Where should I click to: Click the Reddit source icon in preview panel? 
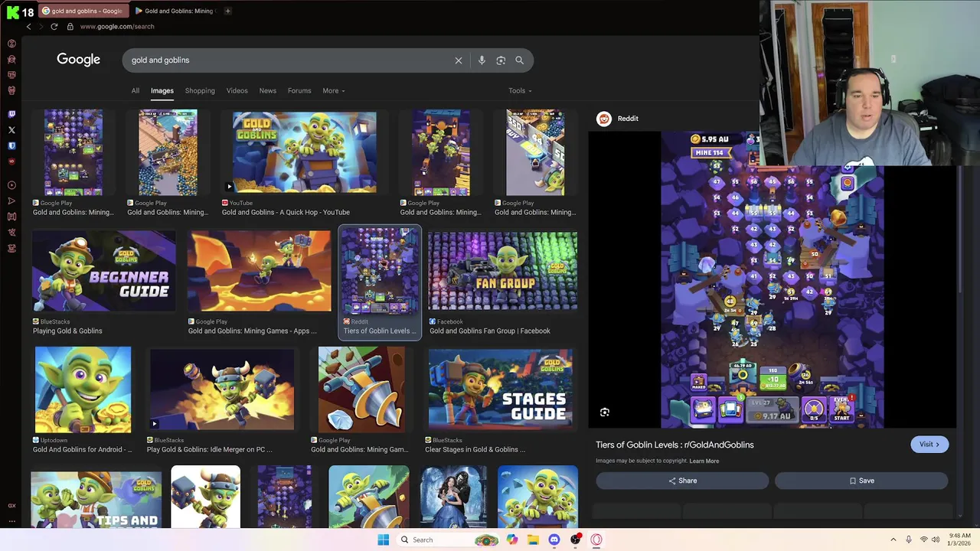[x=604, y=119]
